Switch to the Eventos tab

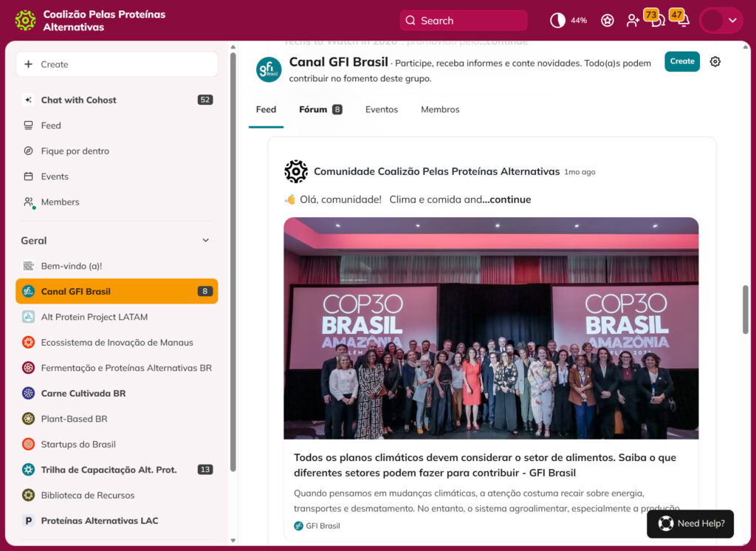click(382, 109)
